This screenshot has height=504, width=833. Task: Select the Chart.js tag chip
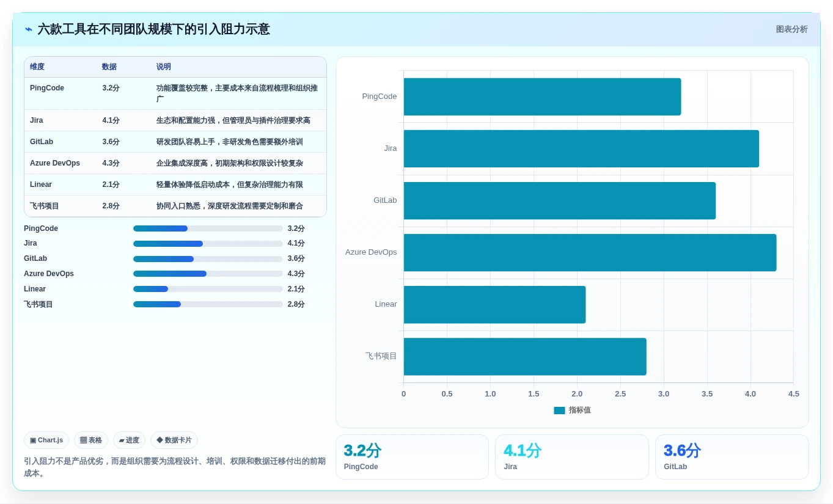(46, 440)
